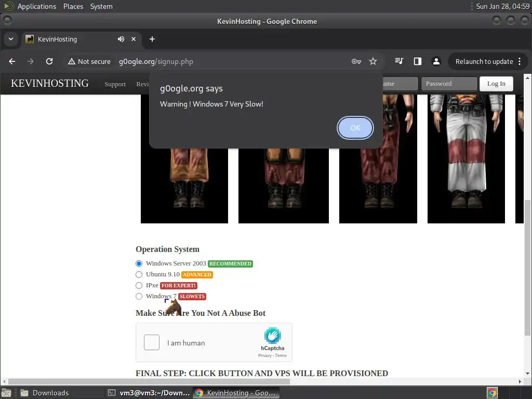This screenshot has height=399, width=532.
Task: Open the media controls icon in toolbar
Action: (x=399, y=61)
